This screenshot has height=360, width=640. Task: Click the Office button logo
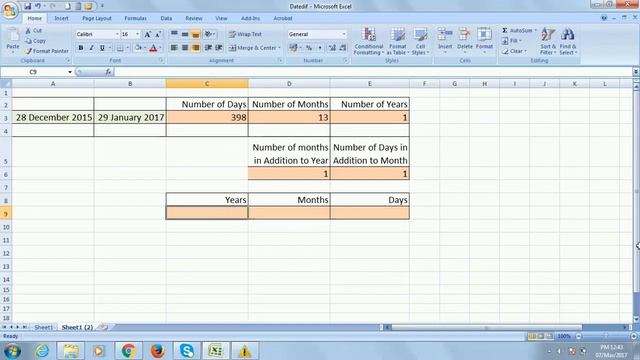(10, 10)
